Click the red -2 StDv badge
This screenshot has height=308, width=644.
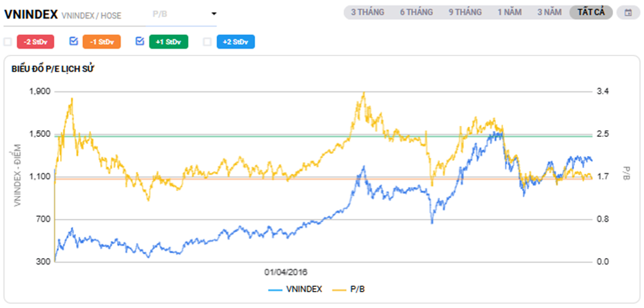point(36,42)
